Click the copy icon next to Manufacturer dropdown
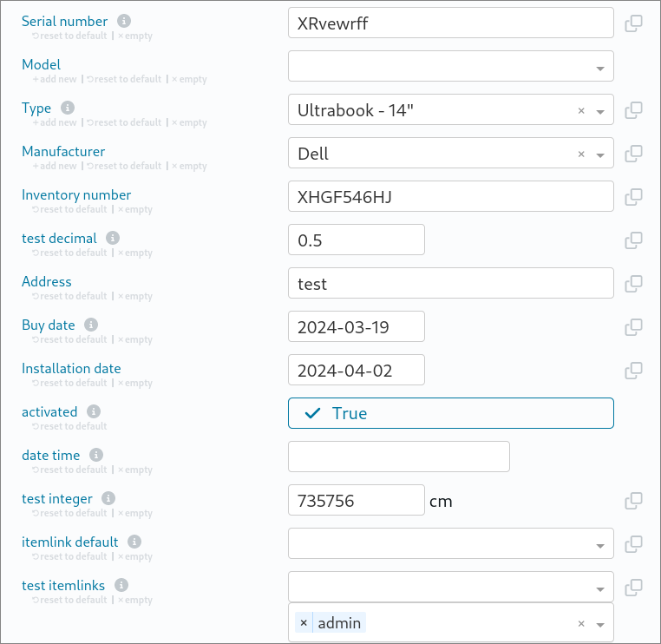Screen dimensions: 661x644 pos(633,154)
